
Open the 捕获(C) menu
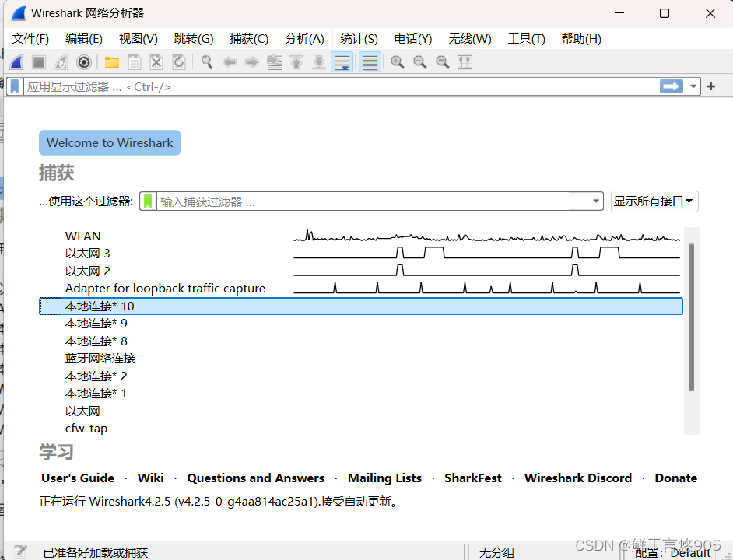(x=249, y=39)
